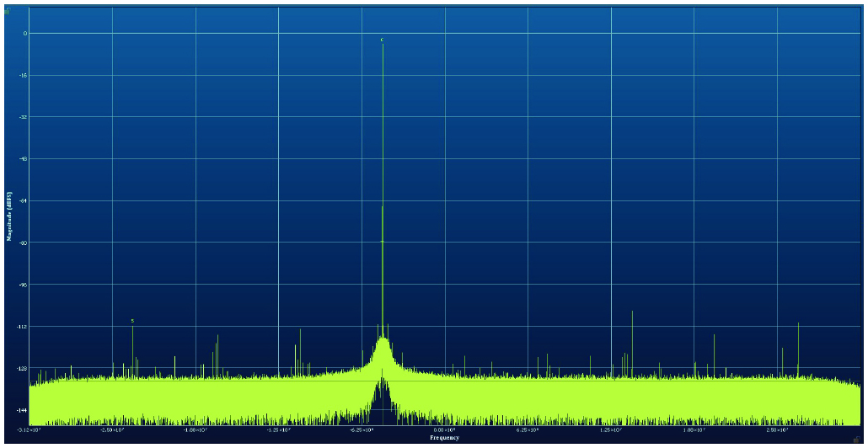
Task: Click the -16 tick label on the magnitude axis
Action: tap(24, 76)
